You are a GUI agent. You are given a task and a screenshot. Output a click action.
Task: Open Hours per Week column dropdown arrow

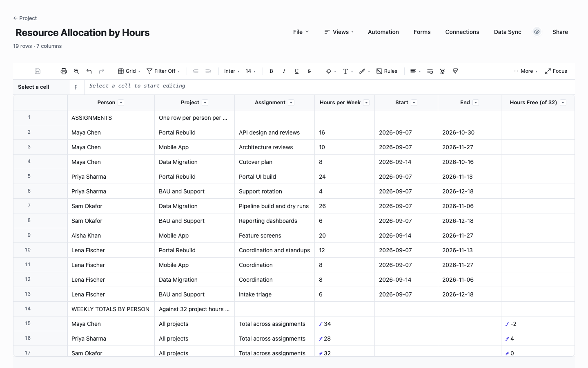[x=366, y=103]
